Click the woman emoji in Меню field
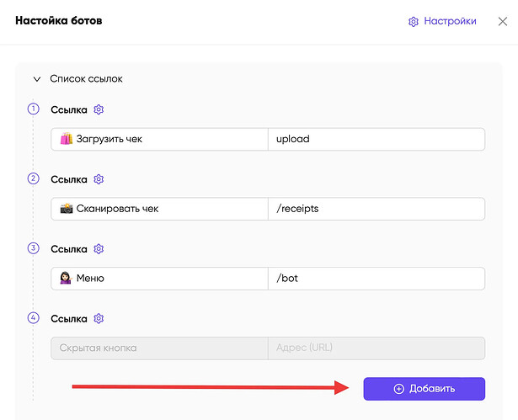 coord(66,278)
